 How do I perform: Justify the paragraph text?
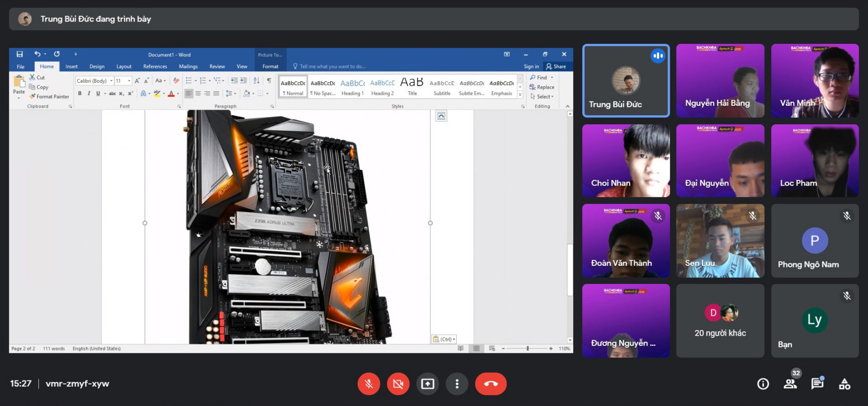point(216,93)
